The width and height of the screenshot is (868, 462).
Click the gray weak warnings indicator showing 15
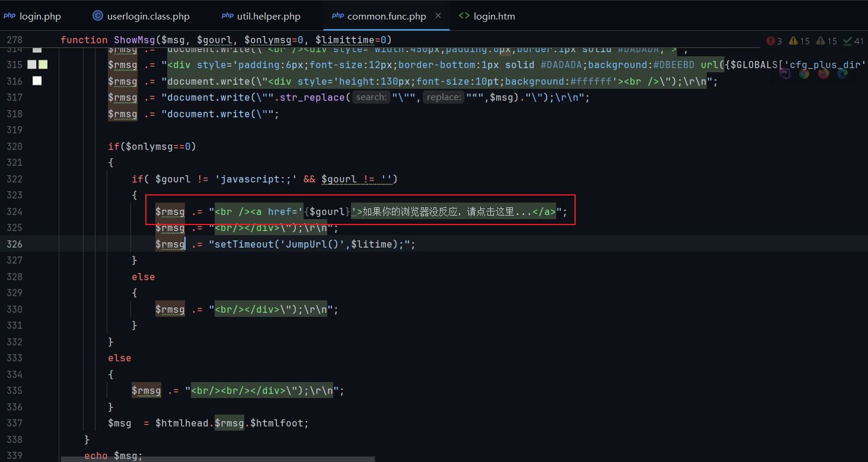click(x=826, y=41)
